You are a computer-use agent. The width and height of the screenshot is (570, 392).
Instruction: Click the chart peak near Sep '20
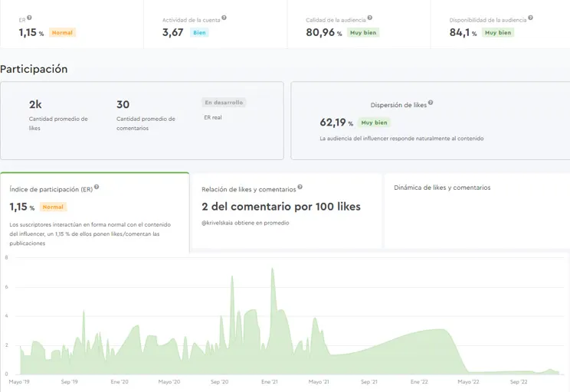(232, 277)
